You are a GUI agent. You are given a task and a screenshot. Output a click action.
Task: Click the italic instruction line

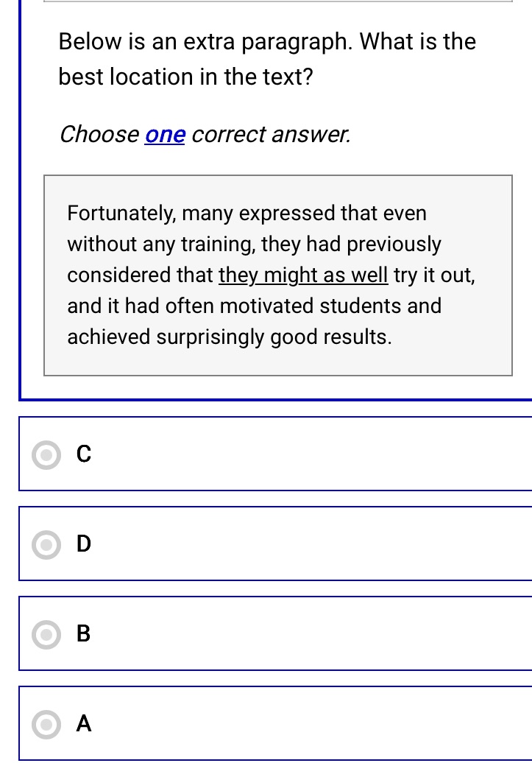click(205, 134)
